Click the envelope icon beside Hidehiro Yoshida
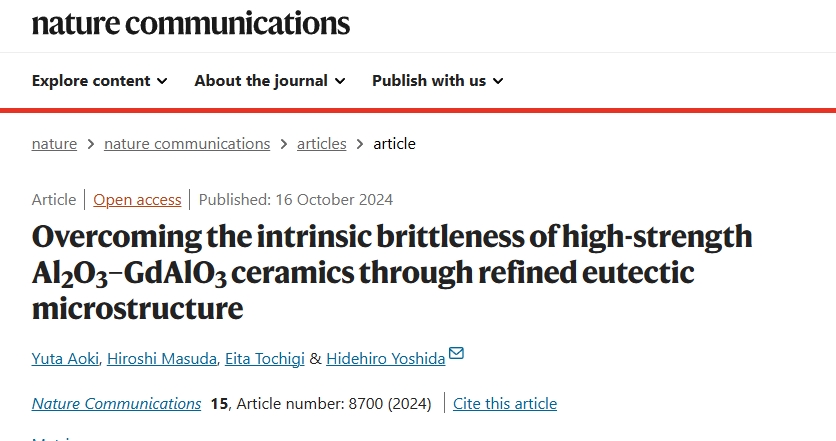 456,353
